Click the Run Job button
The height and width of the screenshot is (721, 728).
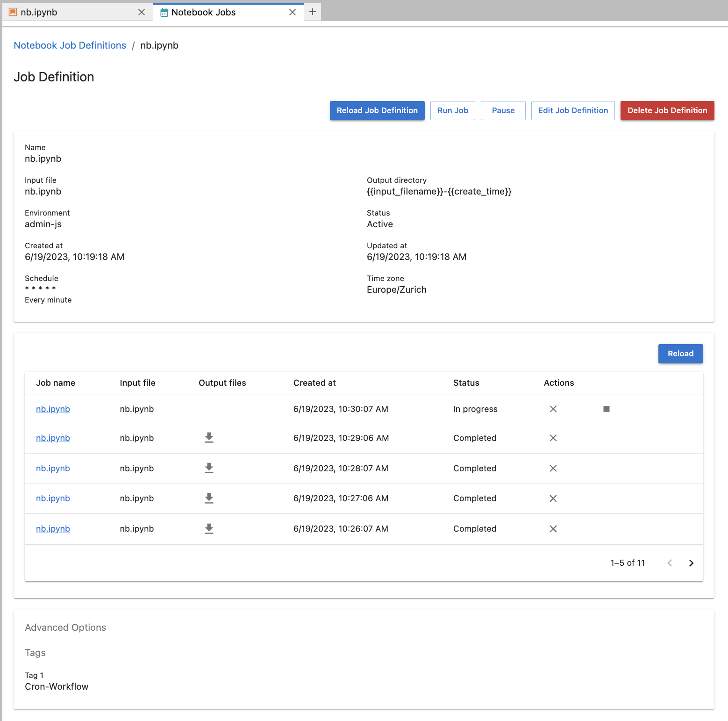452,110
